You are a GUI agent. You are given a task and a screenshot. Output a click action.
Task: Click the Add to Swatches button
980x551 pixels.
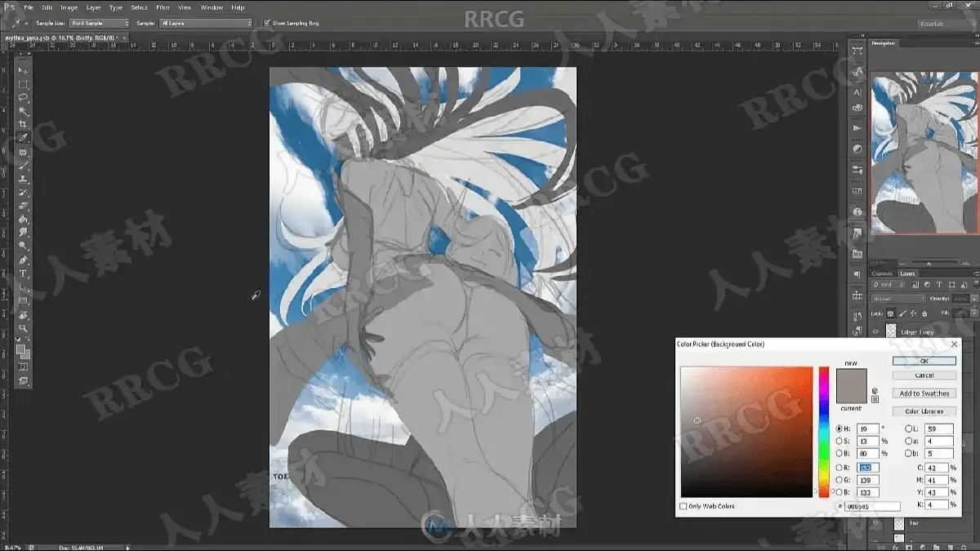click(x=924, y=393)
